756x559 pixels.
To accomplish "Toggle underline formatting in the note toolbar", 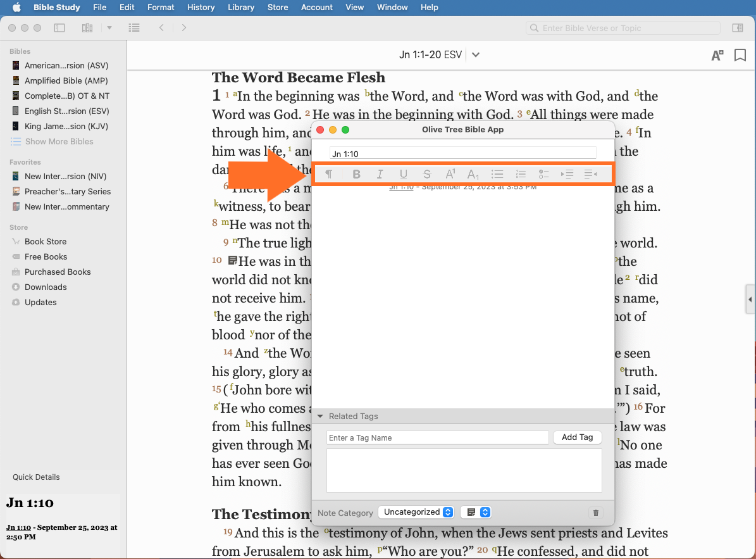I will point(404,174).
